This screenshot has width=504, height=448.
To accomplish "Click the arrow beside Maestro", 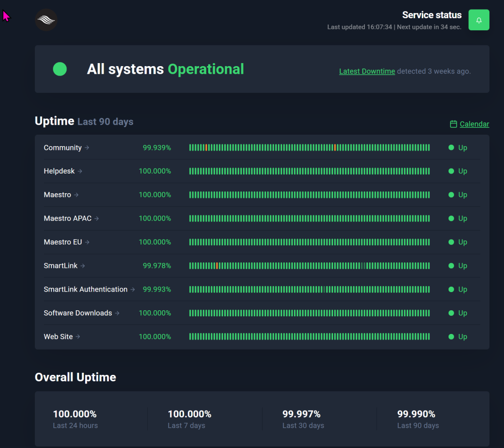I will (76, 195).
